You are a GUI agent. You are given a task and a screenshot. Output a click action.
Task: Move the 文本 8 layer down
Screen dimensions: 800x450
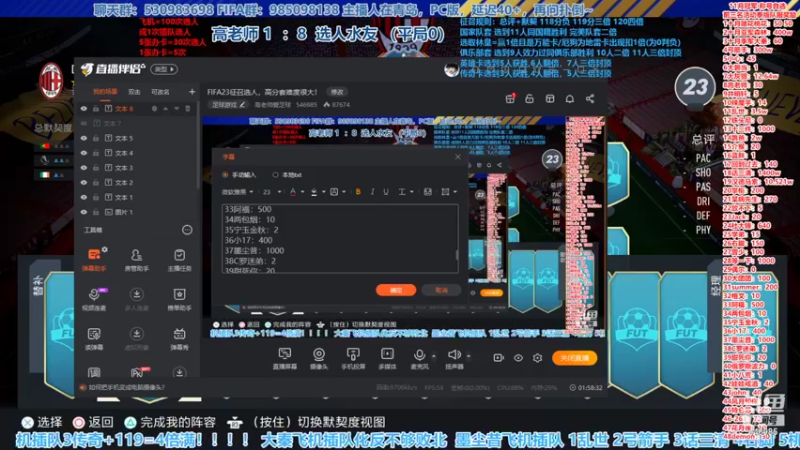click(177, 109)
